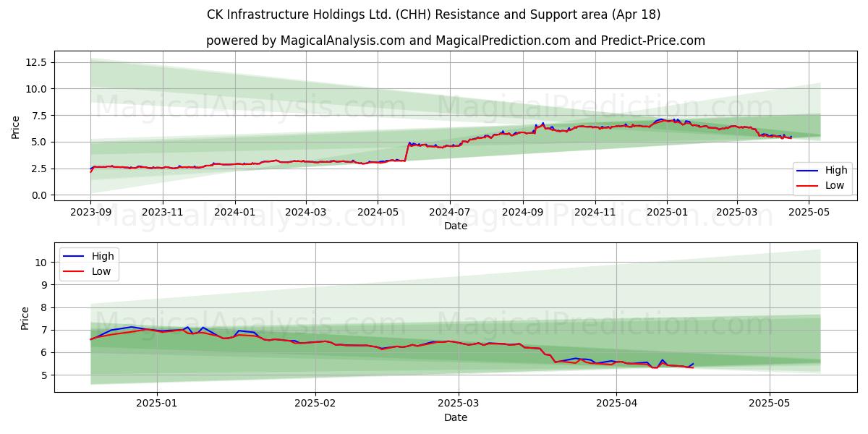Click the '5' price label on lower chart
The image size is (868, 434).
tap(46, 375)
